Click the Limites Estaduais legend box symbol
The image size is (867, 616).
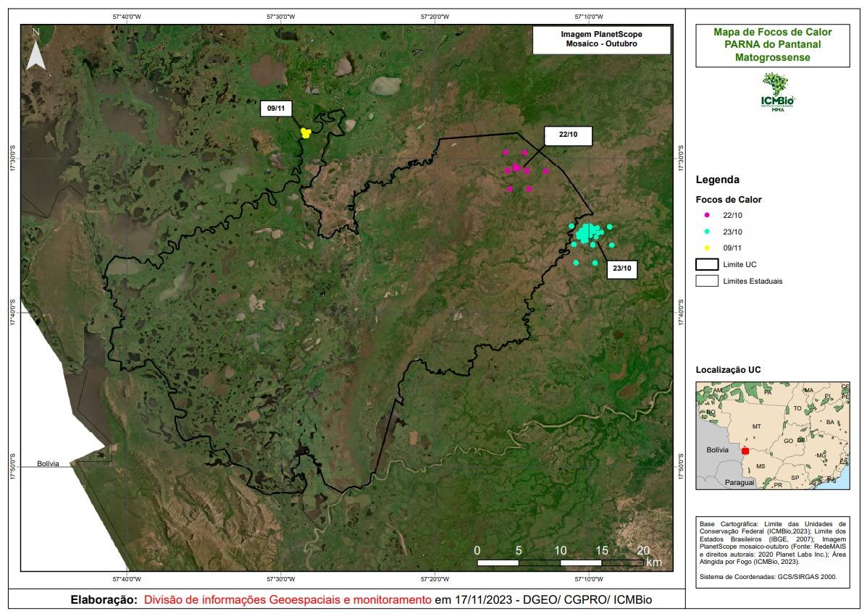(x=706, y=281)
